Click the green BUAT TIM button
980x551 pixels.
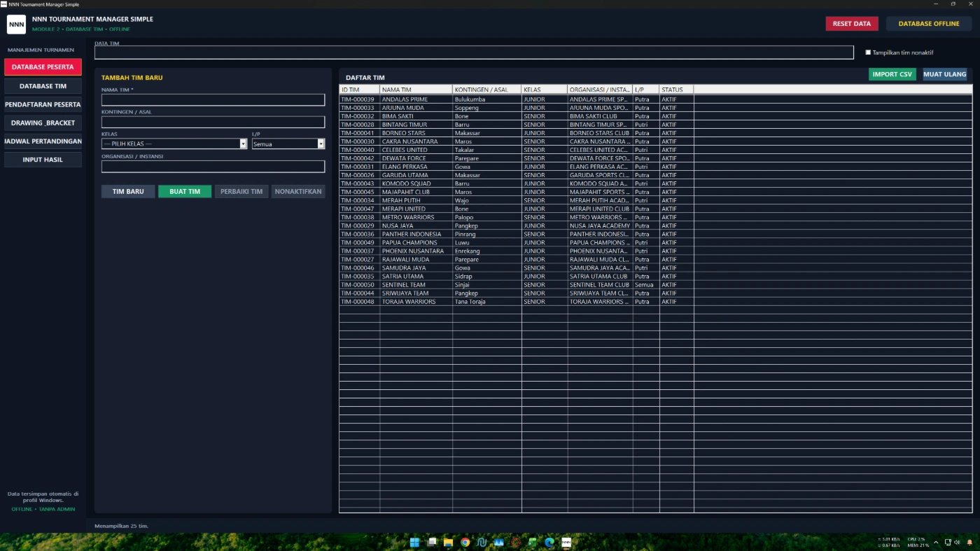click(185, 191)
